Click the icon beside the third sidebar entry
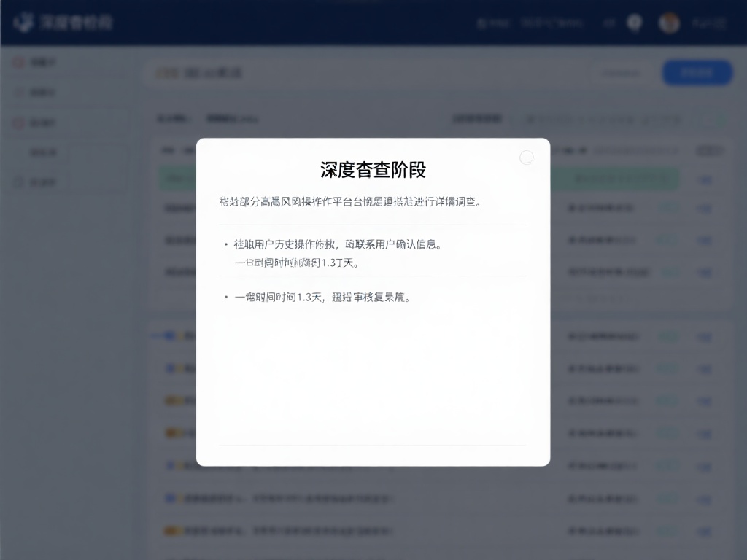Viewport: 747px width, 560px height. click(19, 122)
